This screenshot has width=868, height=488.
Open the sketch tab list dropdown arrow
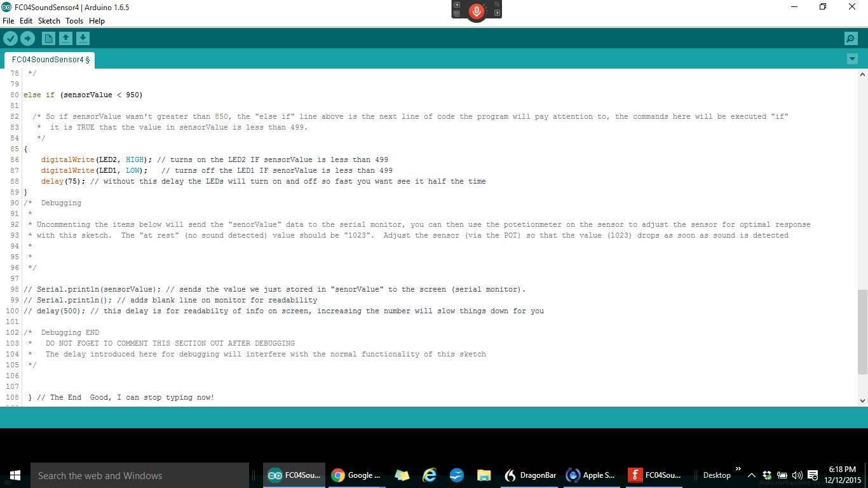click(x=852, y=58)
